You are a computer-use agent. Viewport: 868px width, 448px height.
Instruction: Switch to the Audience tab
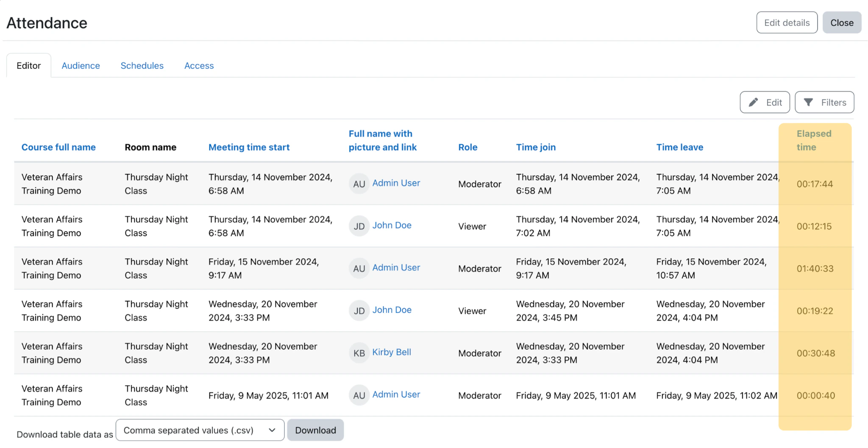point(81,65)
